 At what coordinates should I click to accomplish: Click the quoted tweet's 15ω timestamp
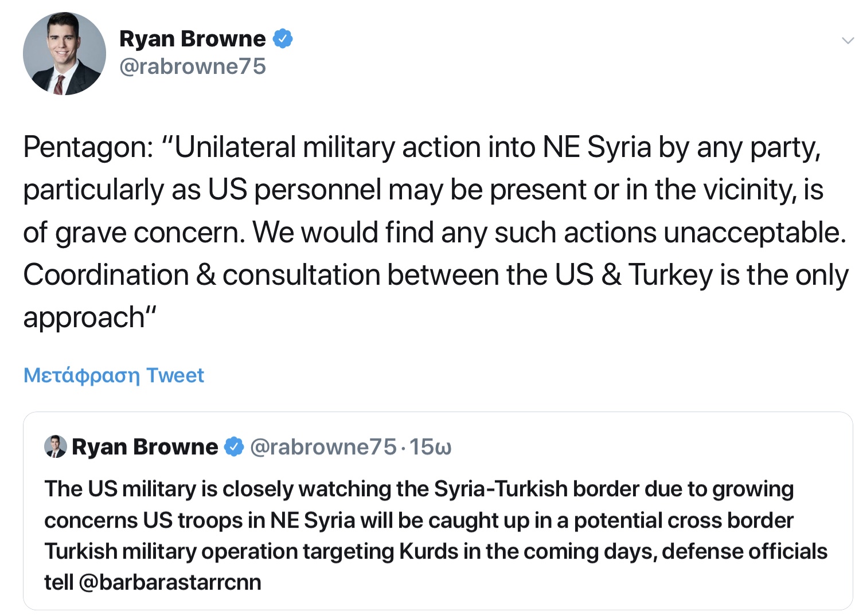click(x=431, y=446)
